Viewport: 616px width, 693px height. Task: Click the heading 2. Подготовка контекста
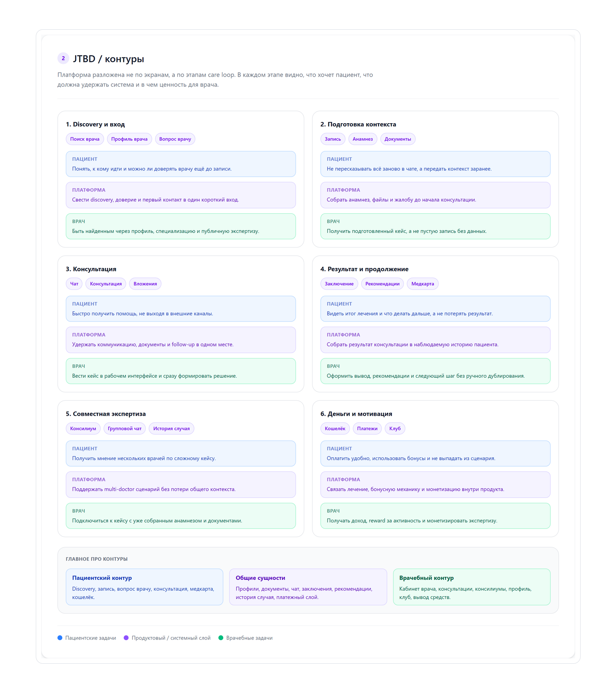point(358,124)
